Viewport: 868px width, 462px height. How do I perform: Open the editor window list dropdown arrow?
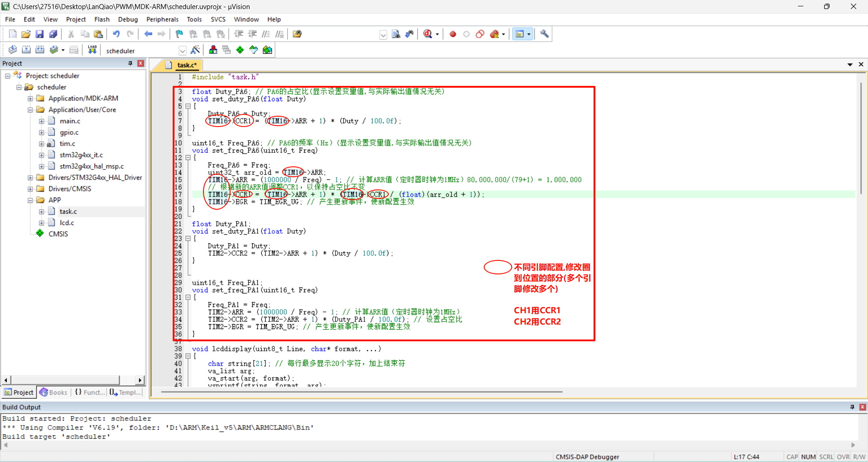point(850,65)
